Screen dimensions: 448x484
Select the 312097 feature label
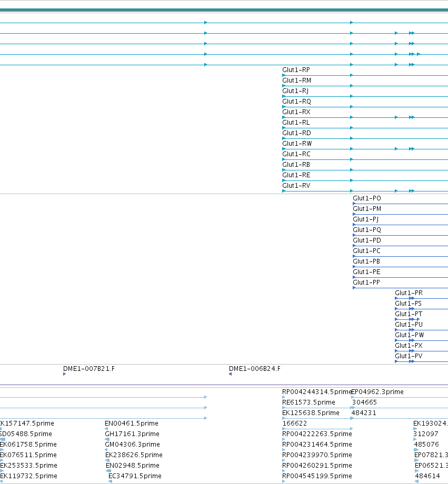pyautogui.click(x=426, y=433)
